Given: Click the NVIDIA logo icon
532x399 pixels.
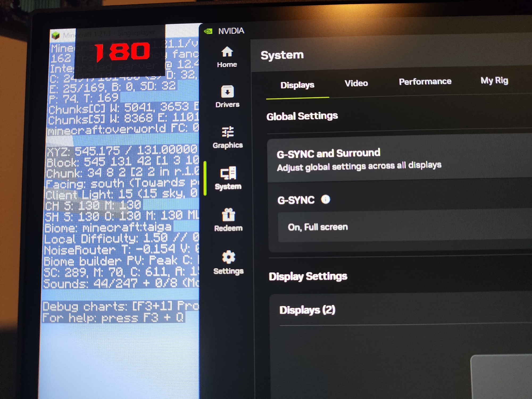Looking at the screenshot, I should [208, 31].
